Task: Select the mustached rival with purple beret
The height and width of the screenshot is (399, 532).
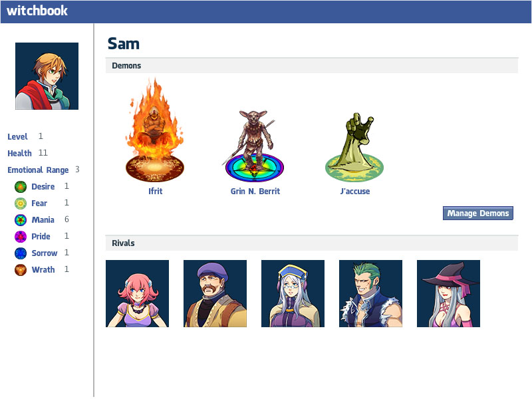Action: pos(215,293)
